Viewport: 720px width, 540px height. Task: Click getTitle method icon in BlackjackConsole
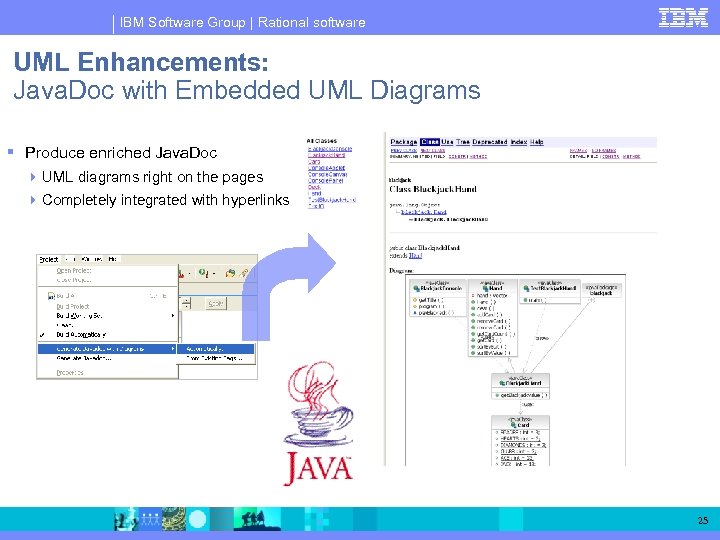click(x=415, y=300)
